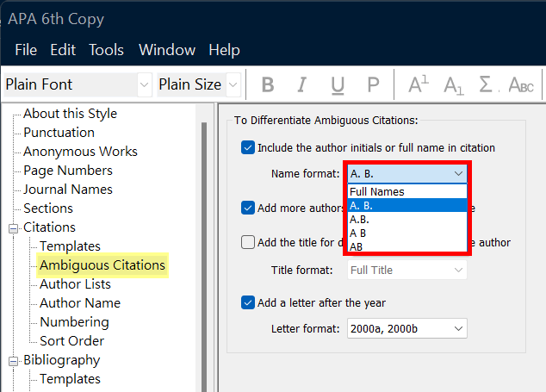Image resolution: width=546 pixels, height=392 pixels.
Task: Apply Italic formatting
Action: point(302,84)
